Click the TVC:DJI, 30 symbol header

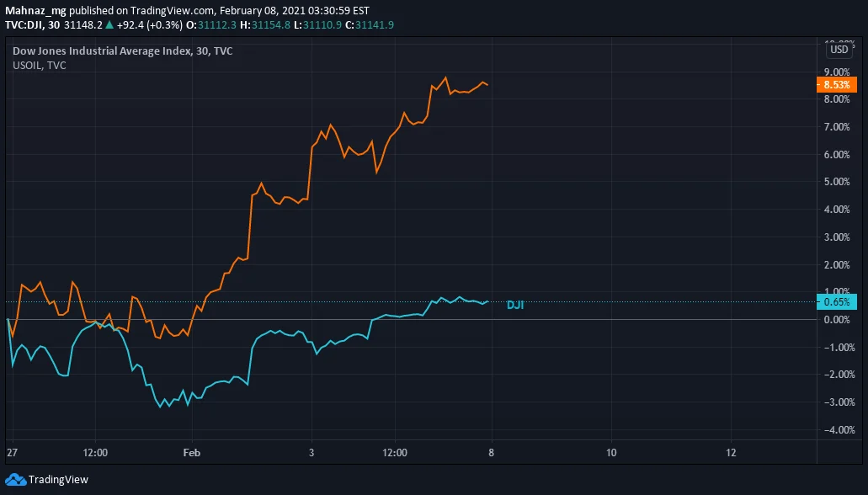[x=32, y=25]
